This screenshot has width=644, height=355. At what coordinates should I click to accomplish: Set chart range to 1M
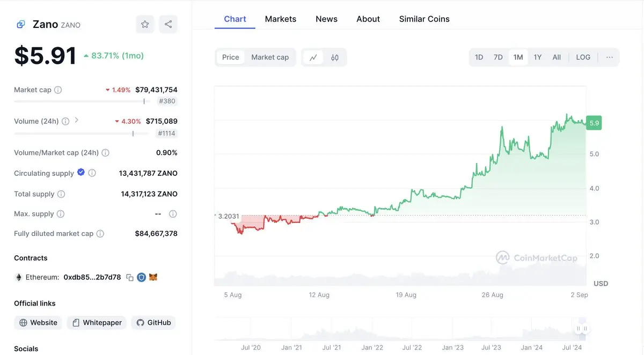[518, 57]
